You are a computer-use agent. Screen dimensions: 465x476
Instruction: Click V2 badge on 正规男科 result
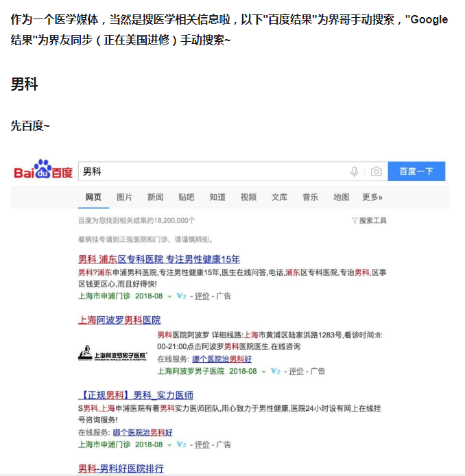(x=181, y=444)
